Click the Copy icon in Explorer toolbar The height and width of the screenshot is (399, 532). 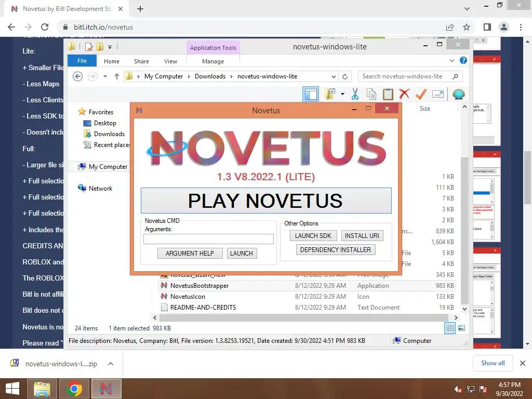pos(371,94)
